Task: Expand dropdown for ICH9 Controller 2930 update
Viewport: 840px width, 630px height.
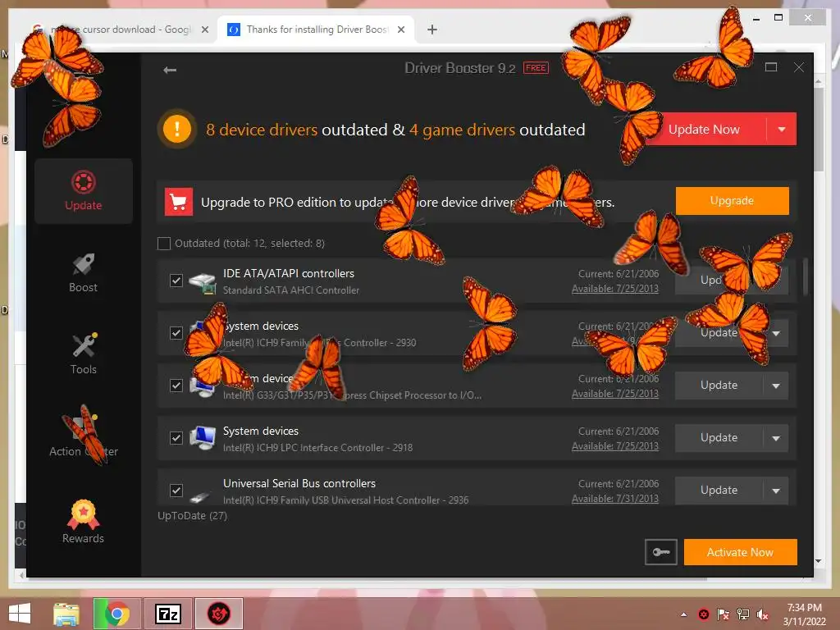Action: (776, 333)
